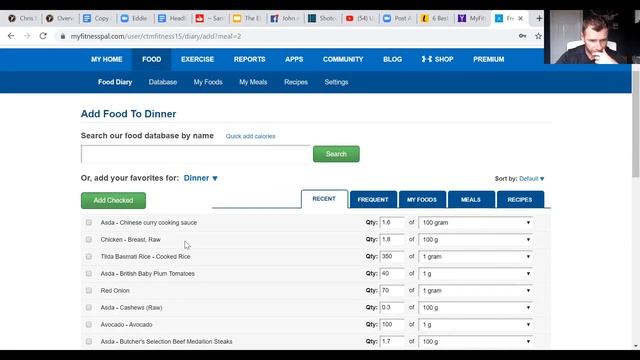Select the FREQUENT foods tab
Viewport: 640px width, 360px height.
(373, 200)
